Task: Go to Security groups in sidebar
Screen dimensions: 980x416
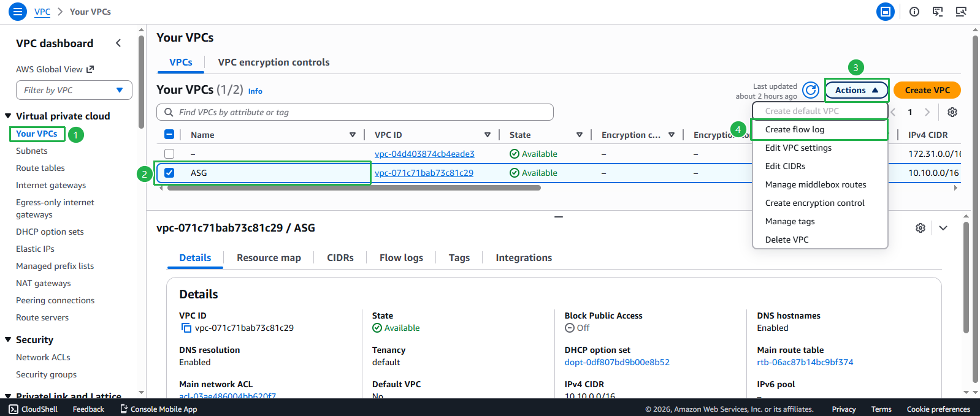Action: [47, 374]
